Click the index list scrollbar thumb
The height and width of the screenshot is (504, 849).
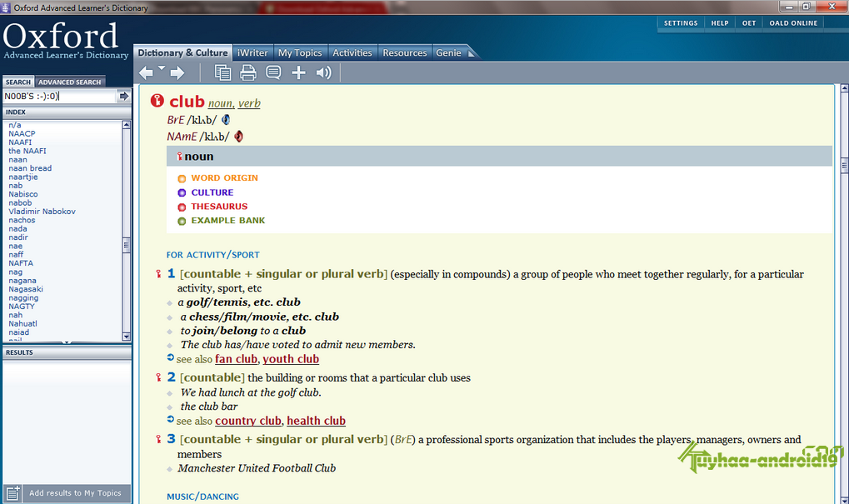[126, 246]
